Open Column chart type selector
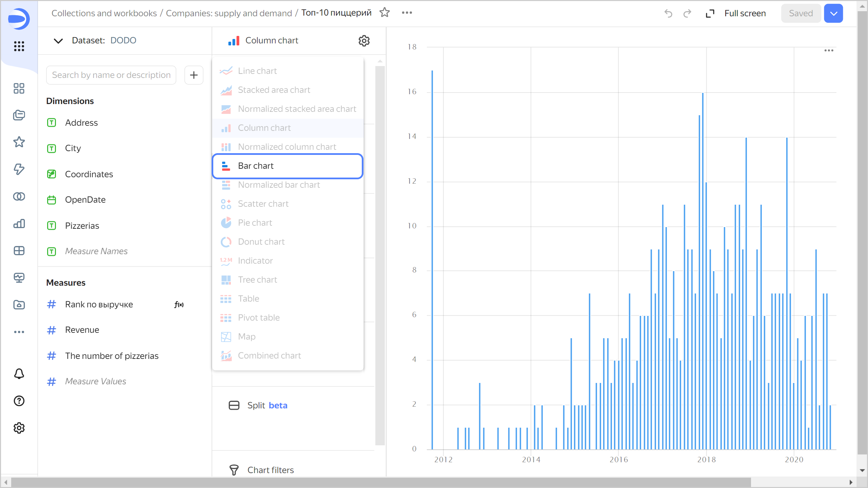The width and height of the screenshot is (868, 488). [x=271, y=41]
